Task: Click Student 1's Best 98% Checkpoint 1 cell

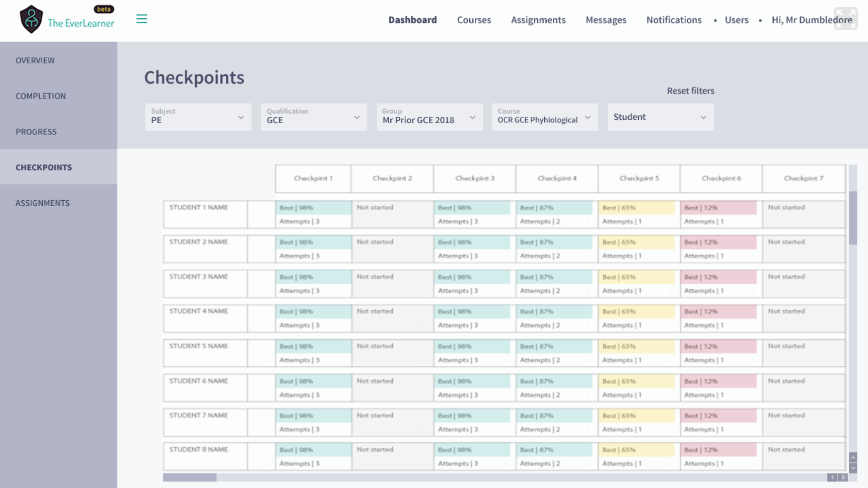Action: [x=313, y=208]
